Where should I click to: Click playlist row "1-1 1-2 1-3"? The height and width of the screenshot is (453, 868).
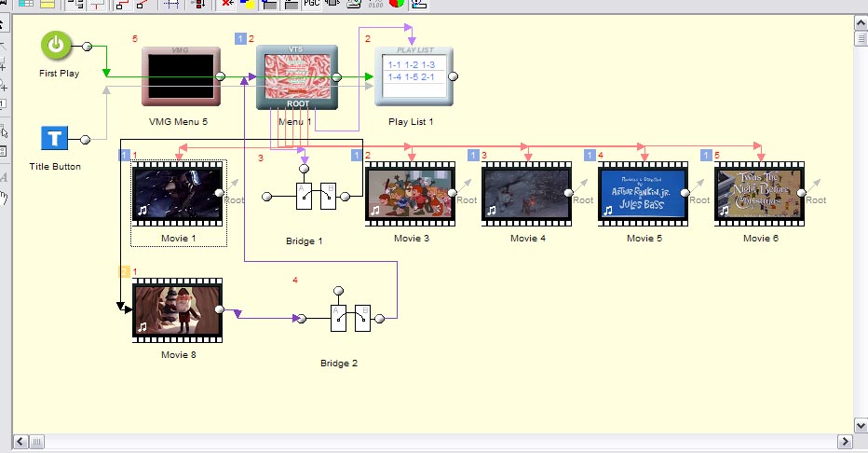click(x=412, y=65)
